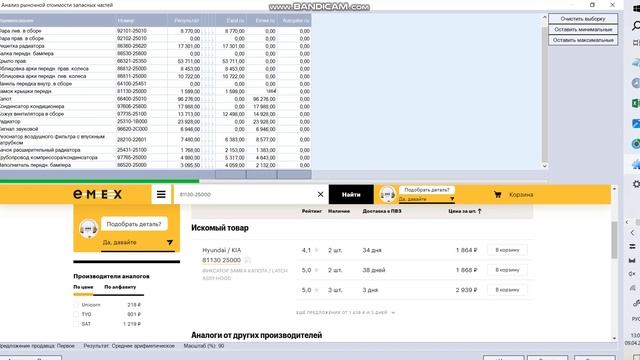This screenshot has height=360, width=640.
Task: Click the sidebar 'Подобрать деталь?' bubble
Action: tap(134, 224)
